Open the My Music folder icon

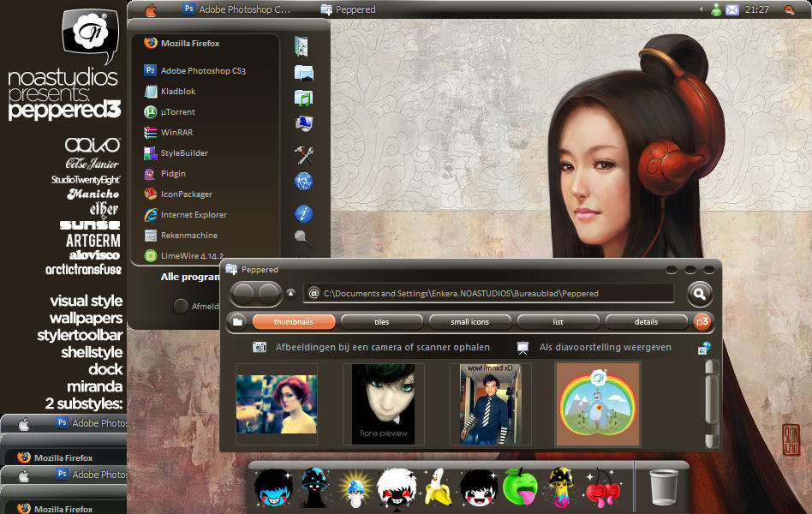coord(303,98)
